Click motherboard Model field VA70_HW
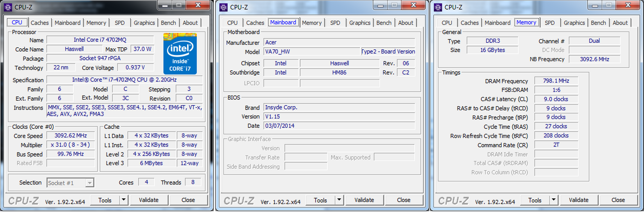 click(x=312, y=52)
